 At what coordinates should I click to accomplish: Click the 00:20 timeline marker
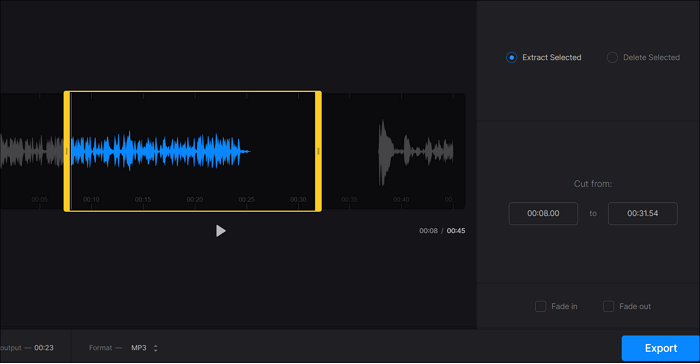tap(195, 200)
